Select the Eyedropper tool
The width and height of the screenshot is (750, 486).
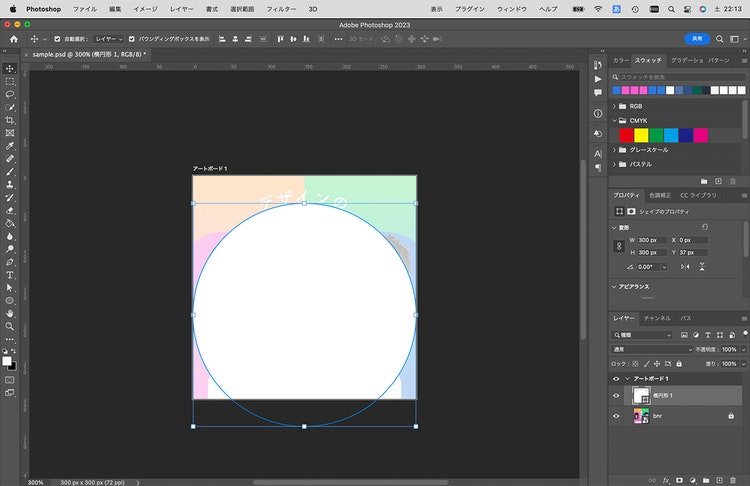[x=10, y=146]
